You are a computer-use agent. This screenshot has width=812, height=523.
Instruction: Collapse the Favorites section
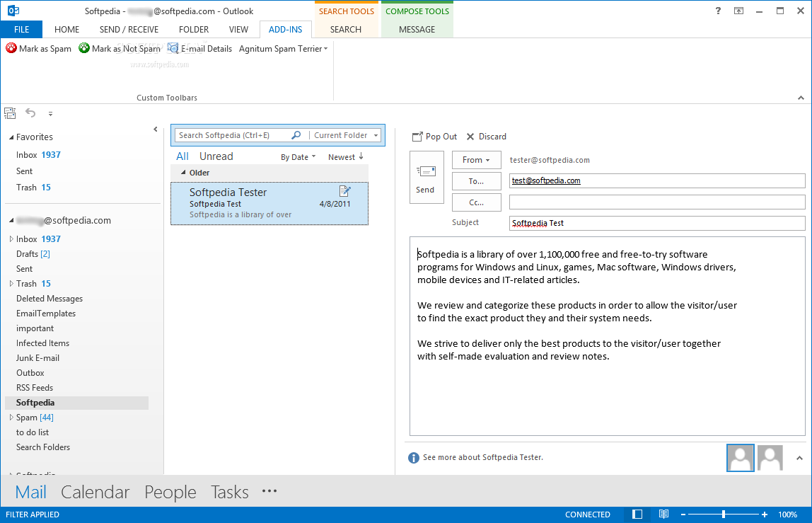[11, 137]
